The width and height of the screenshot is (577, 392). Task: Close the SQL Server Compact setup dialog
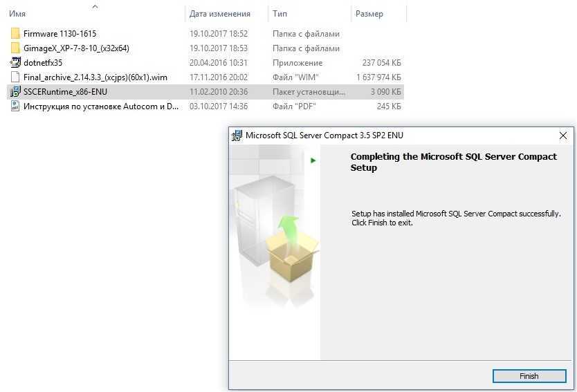point(563,136)
